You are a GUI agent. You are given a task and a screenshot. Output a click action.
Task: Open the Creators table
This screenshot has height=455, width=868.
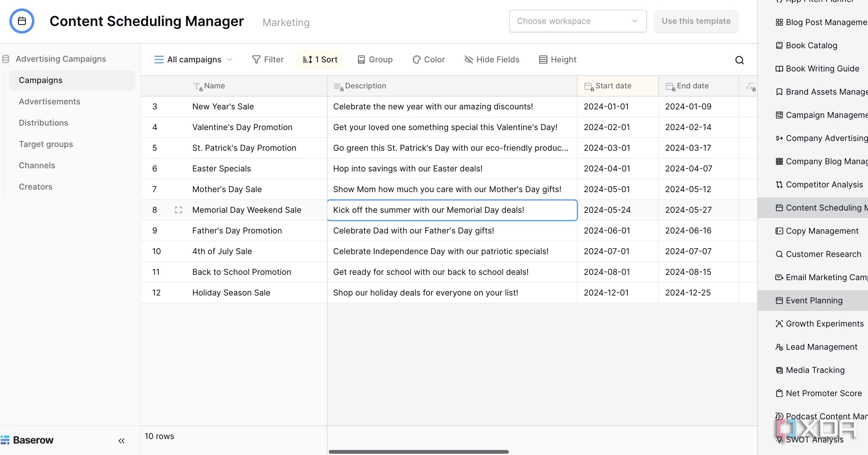(x=35, y=186)
